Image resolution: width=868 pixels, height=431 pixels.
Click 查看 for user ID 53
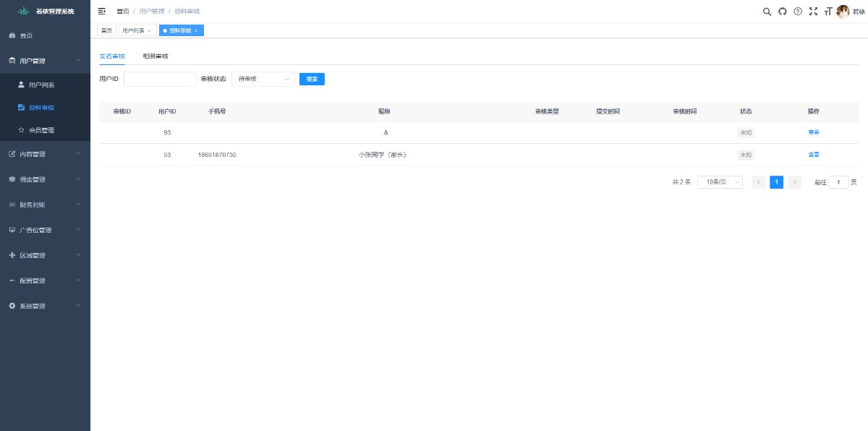(814, 155)
